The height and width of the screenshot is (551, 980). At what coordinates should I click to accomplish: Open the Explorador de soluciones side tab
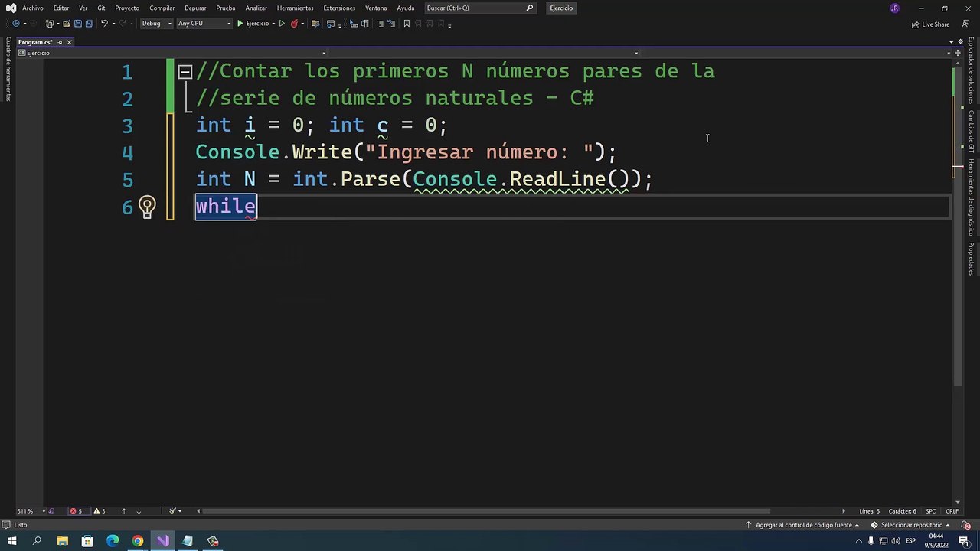971,70
